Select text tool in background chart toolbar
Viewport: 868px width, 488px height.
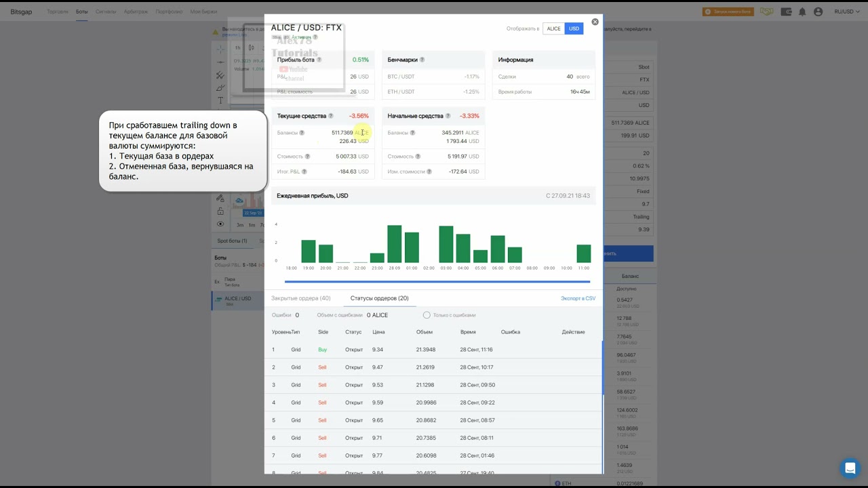point(220,100)
